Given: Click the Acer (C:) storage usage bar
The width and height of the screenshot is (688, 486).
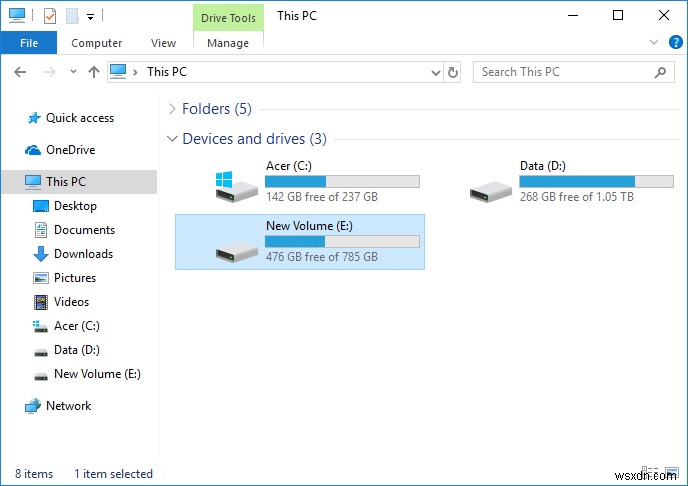Looking at the screenshot, I should pos(342,182).
